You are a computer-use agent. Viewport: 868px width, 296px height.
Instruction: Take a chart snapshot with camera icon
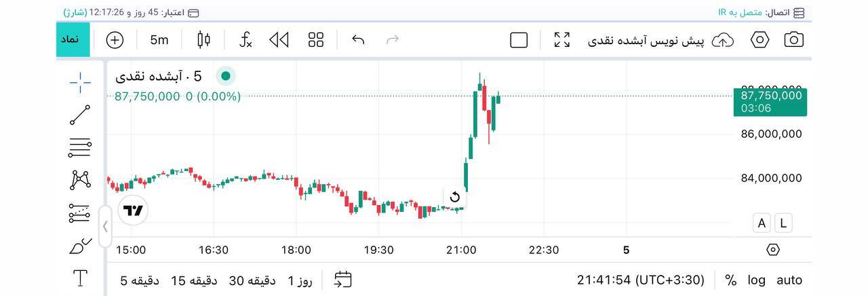[793, 40]
